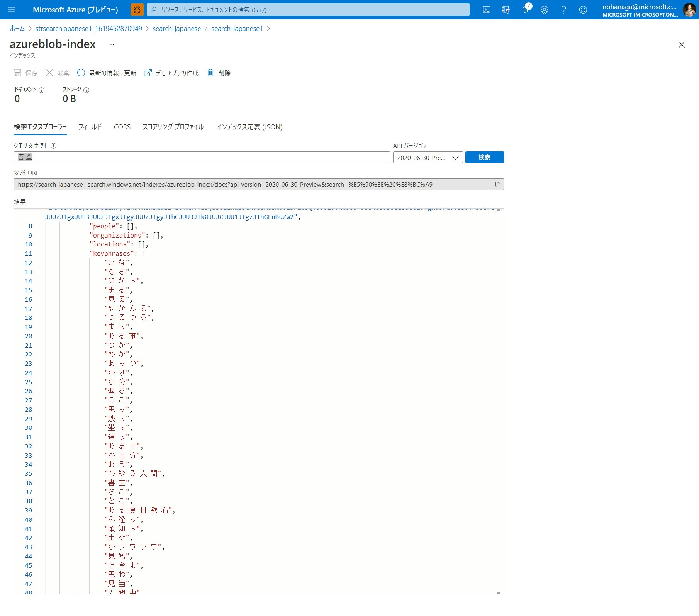
Task: Open the ellipsis menu beside azureblob-index
Action: 111,44
